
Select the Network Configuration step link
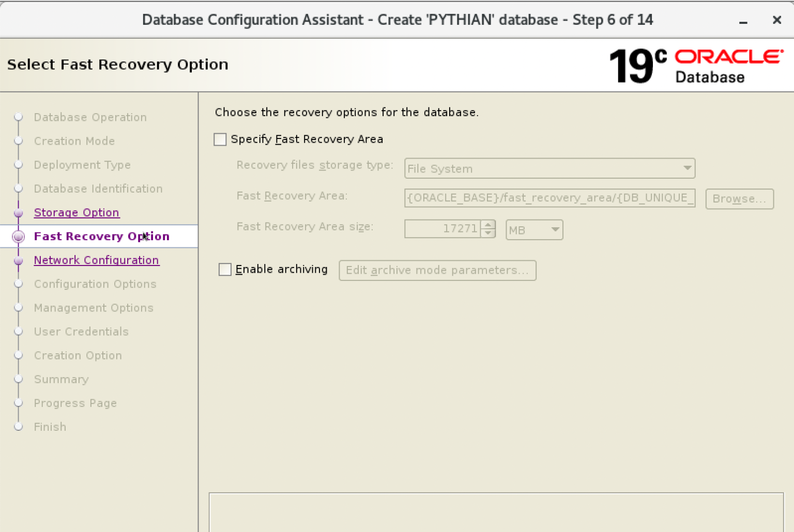96,260
